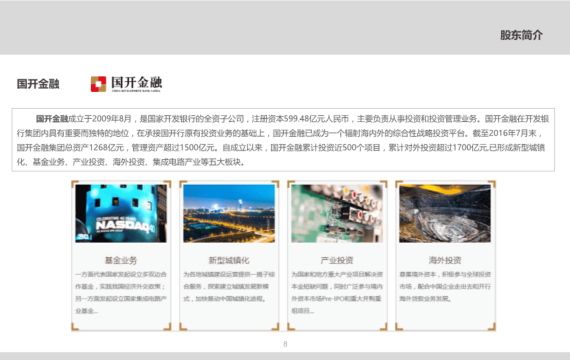This screenshot has width=570, height=360.
Task: Select the circuit board thumbnail
Action: (337, 213)
